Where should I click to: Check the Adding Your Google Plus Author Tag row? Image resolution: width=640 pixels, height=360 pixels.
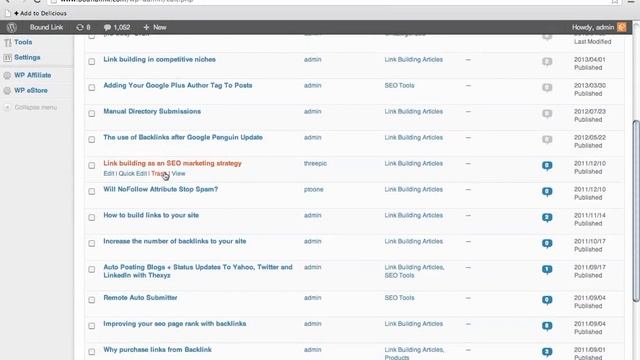tap(92, 87)
